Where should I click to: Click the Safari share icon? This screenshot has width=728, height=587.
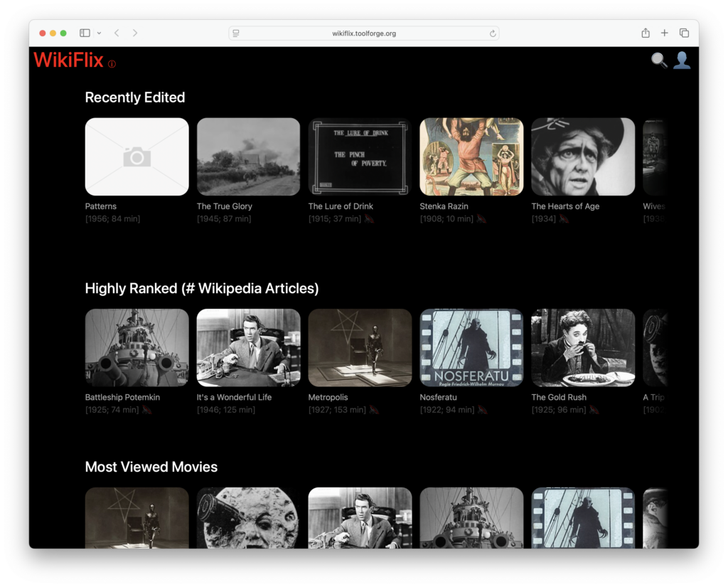point(646,33)
